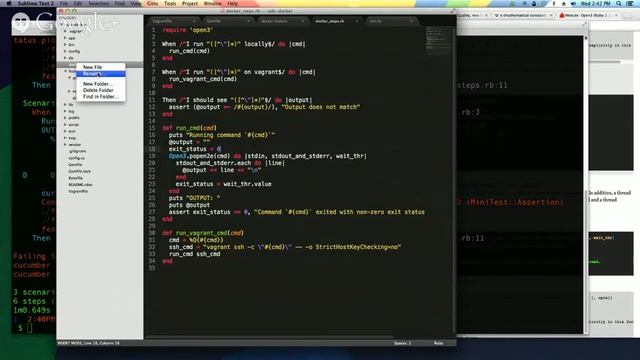Expand the tmp folder arrow
Image resolution: width=640 pixels, height=360 pixels.
coord(65,138)
